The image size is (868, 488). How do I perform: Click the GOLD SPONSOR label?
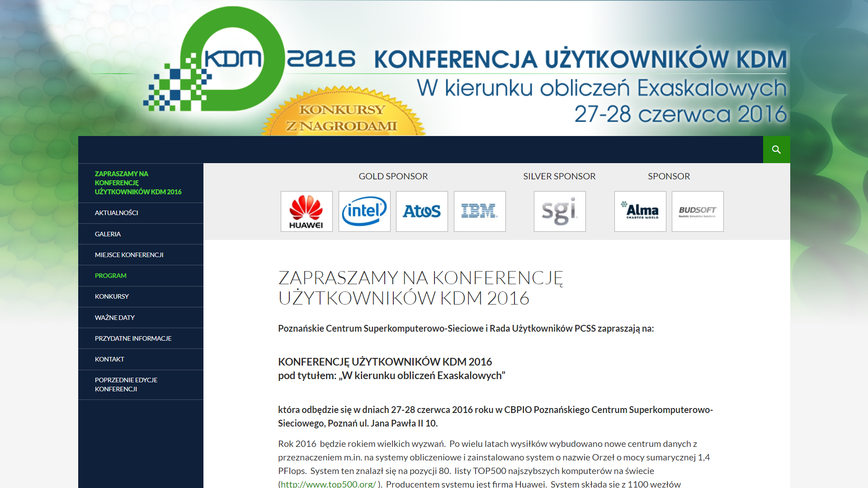pyautogui.click(x=393, y=176)
